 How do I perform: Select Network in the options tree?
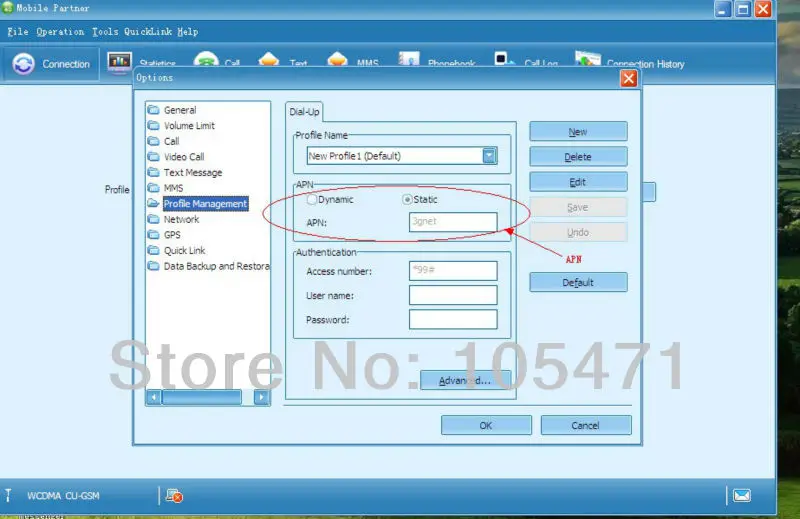click(x=181, y=219)
